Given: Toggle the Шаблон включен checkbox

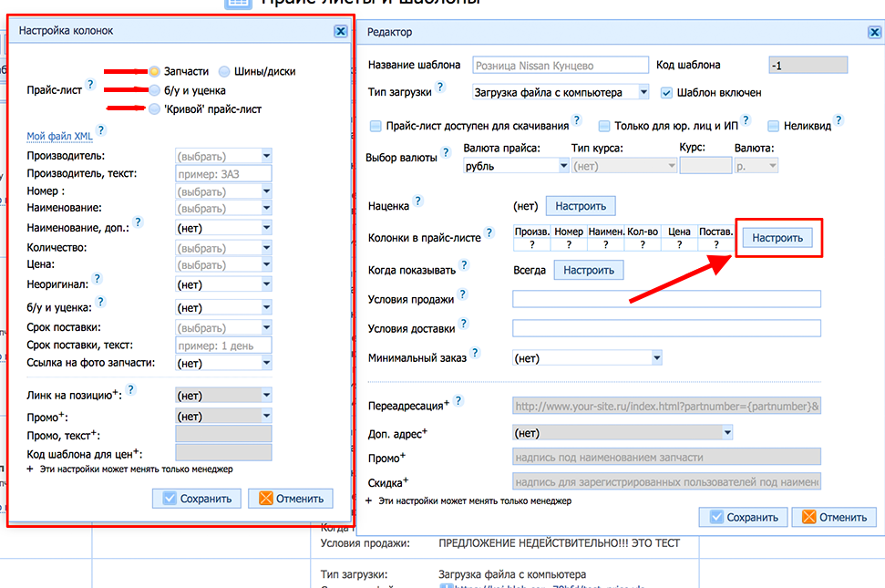Looking at the screenshot, I should (x=666, y=92).
